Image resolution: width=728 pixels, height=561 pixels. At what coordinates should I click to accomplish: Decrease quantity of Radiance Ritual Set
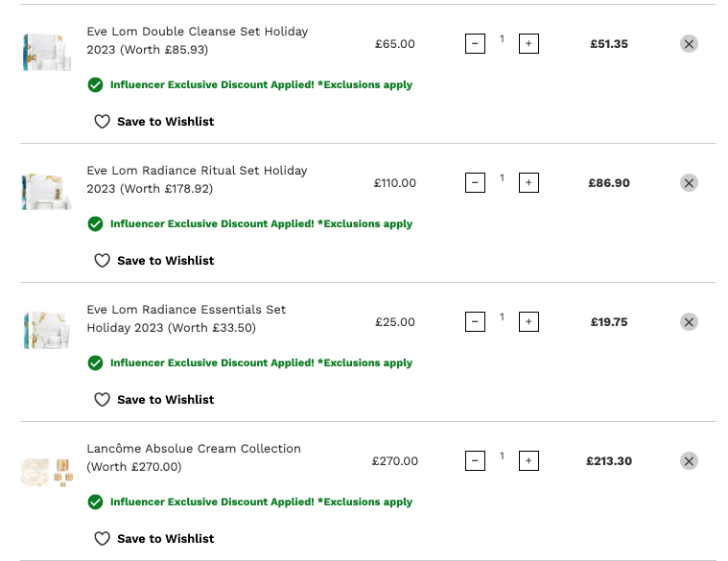475,182
